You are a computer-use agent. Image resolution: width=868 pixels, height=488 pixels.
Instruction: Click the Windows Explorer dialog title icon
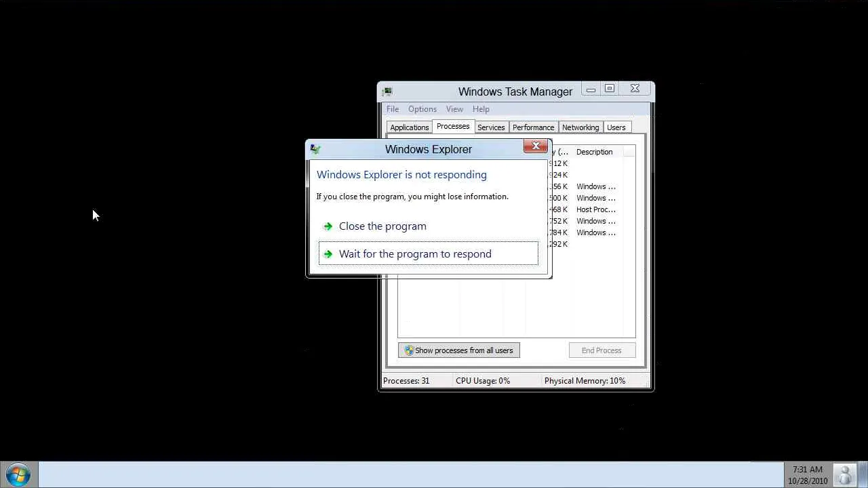(315, 149)
